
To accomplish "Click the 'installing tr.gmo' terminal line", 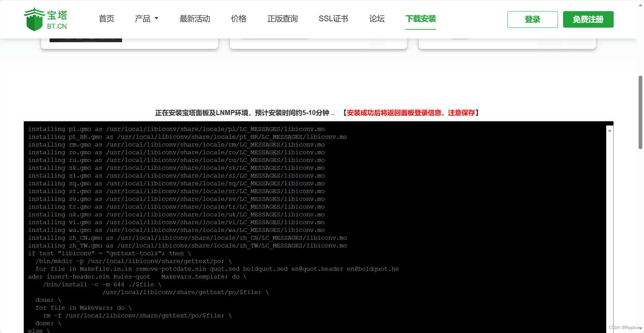I will 176,207.
